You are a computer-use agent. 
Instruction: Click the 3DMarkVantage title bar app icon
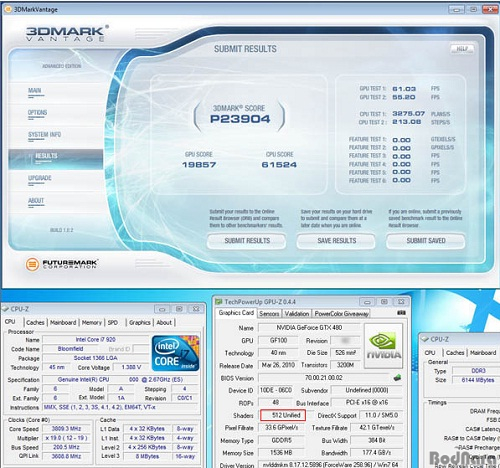pos(8,9)
